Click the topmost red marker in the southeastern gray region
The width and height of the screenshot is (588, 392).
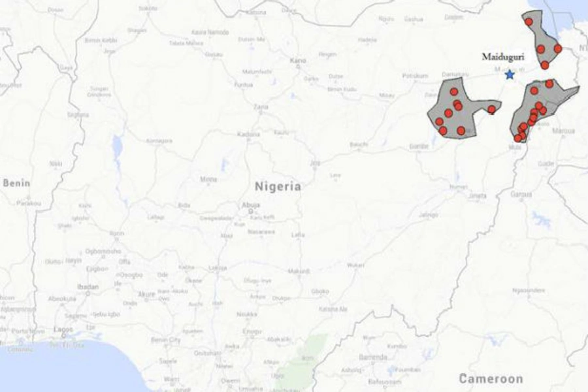pyautogui.click(x=549, y=84)
